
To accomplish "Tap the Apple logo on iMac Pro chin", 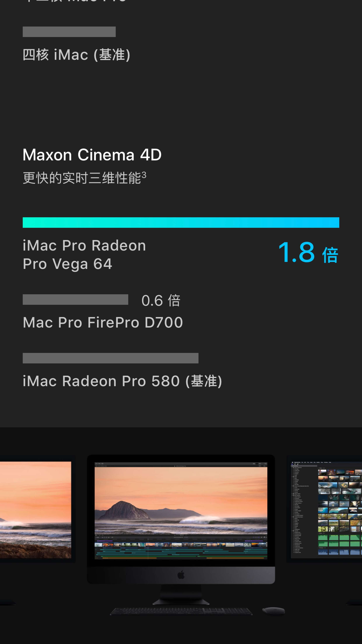I will (181, 575).
